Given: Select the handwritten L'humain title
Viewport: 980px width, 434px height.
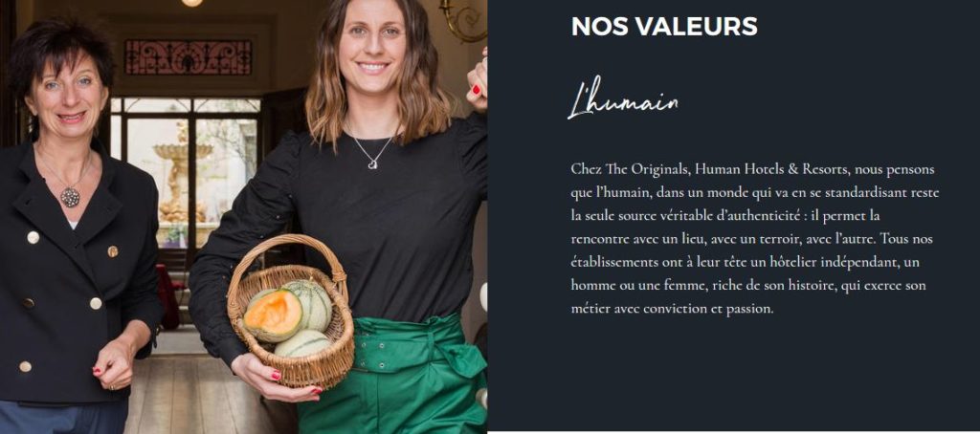Looking at the screenshot, I should 622,98.
